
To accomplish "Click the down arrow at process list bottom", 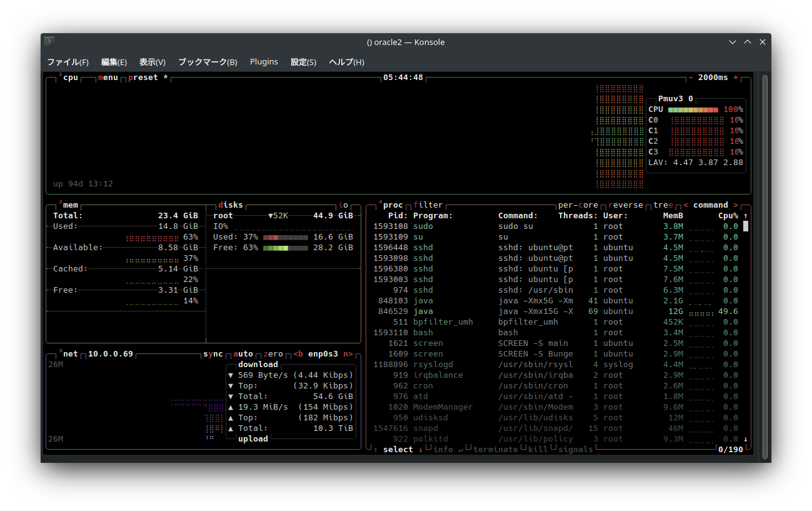I will click(x=745, y=439).
